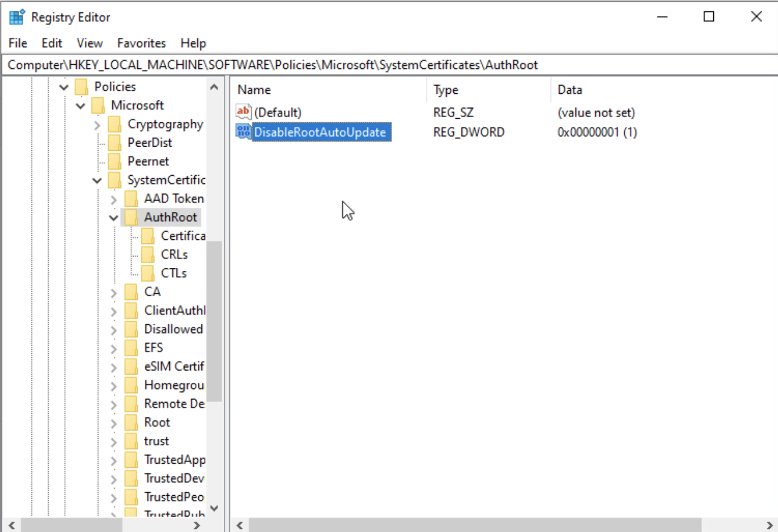Collapse the AuthRoot tree node
Image resolution: width=778 pixels, height=532 pixels.
[113, 217]
